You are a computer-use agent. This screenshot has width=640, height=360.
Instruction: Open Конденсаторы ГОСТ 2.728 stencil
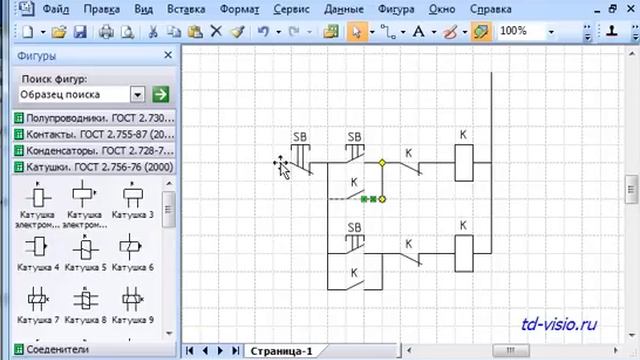pyautogui.click(x=94, y=151)
